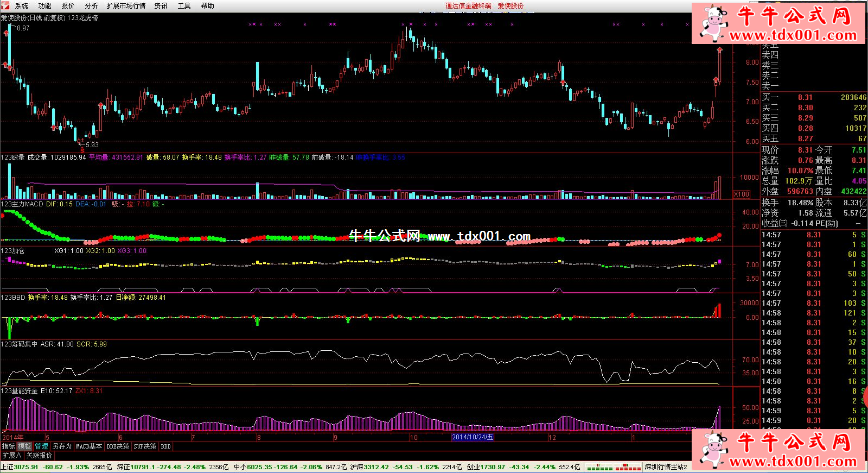Expand the 扩展∧ panel
Viewport: 868px width, 473px height.
(x=11, y=456)
